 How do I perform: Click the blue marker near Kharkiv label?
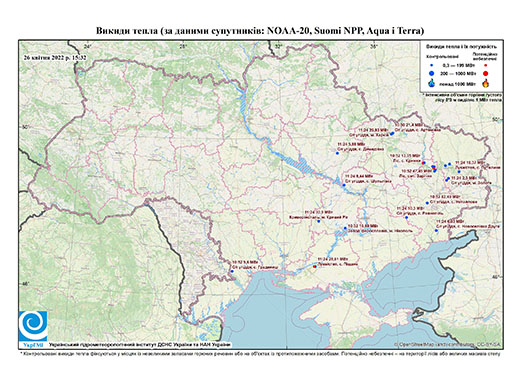(x=392, y=134)
